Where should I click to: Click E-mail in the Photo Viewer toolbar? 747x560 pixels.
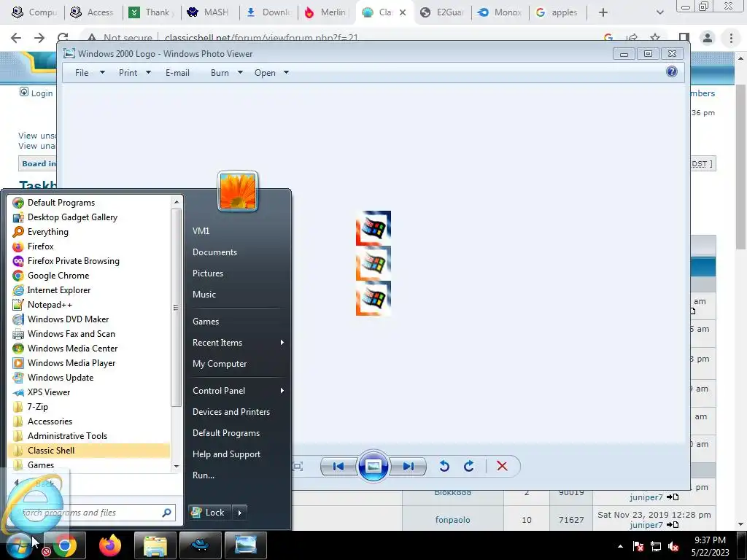click(x=178, y=73)
